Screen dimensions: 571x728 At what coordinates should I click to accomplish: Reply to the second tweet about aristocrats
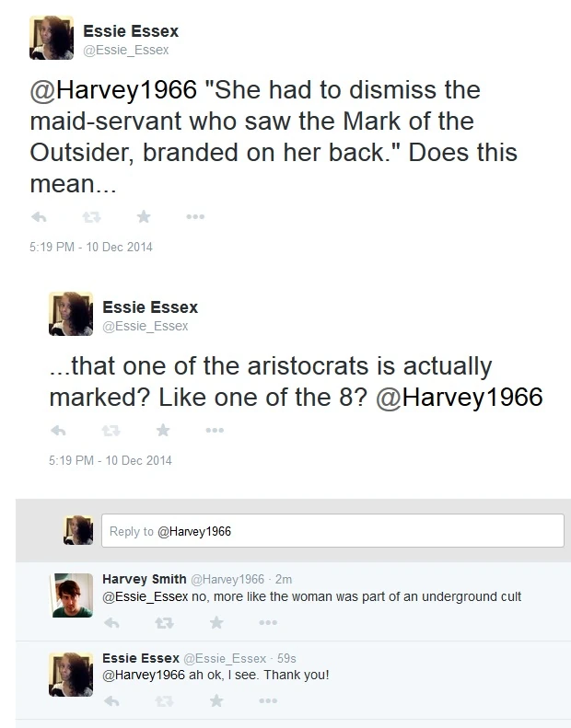click(x=59, y=430)
